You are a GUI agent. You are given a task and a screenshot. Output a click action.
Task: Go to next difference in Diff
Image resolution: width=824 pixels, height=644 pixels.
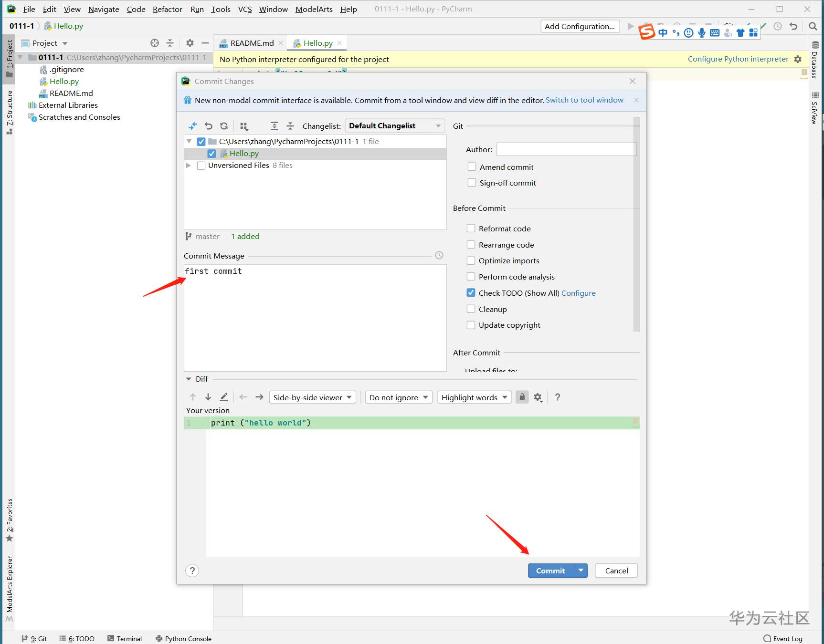[208, 397]
